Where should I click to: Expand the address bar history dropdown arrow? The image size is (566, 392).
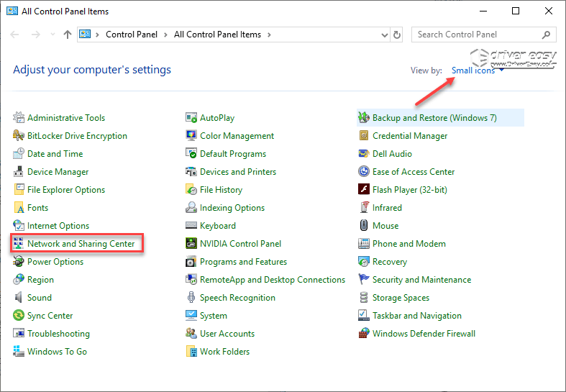(385, 35)
